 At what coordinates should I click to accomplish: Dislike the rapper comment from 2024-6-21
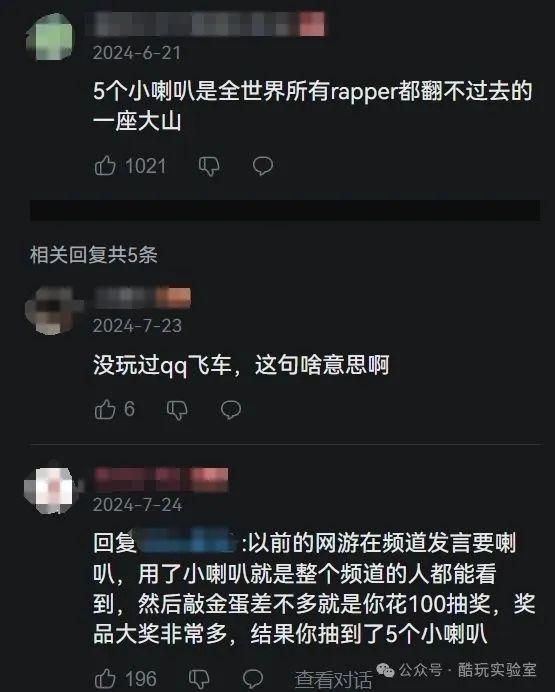coord(209,166)
